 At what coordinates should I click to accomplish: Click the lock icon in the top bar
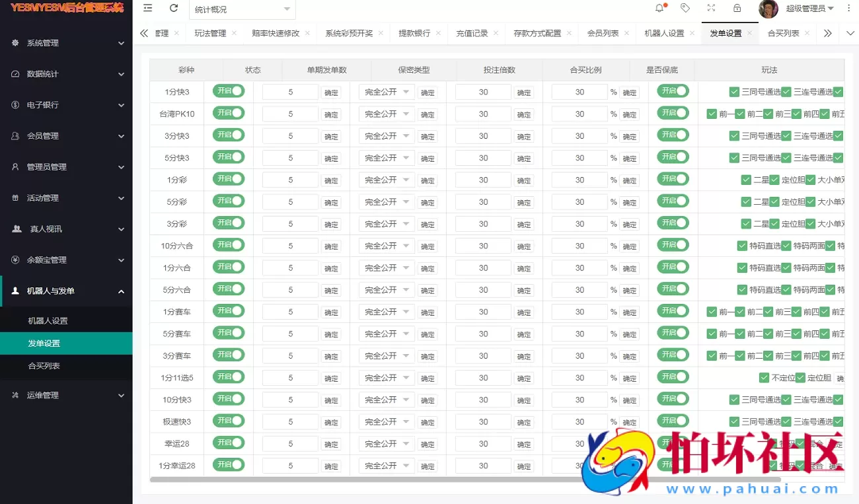click(736, 9)
